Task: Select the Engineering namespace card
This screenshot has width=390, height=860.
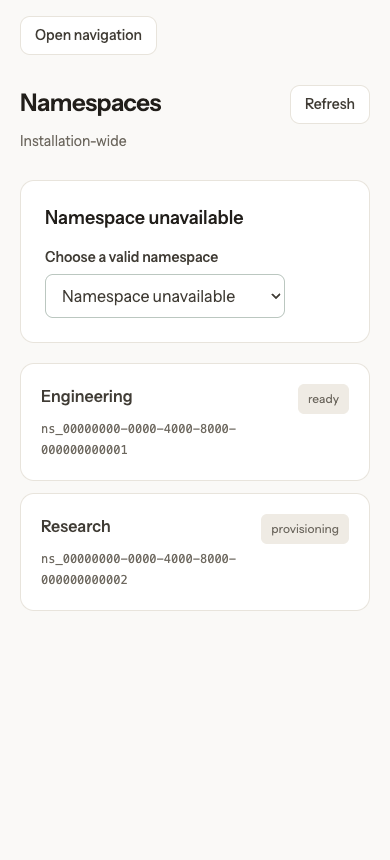Action: coord(195,422)
